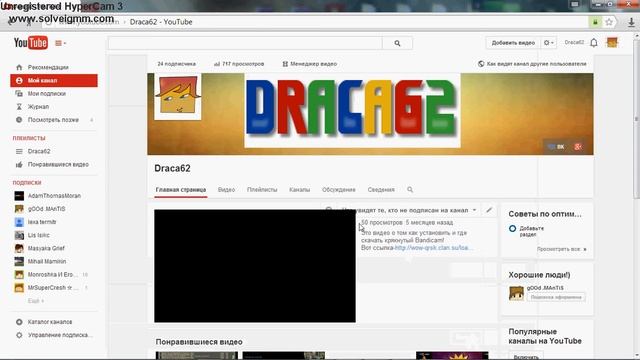Click Подписка оформлена button

point(556,298)
